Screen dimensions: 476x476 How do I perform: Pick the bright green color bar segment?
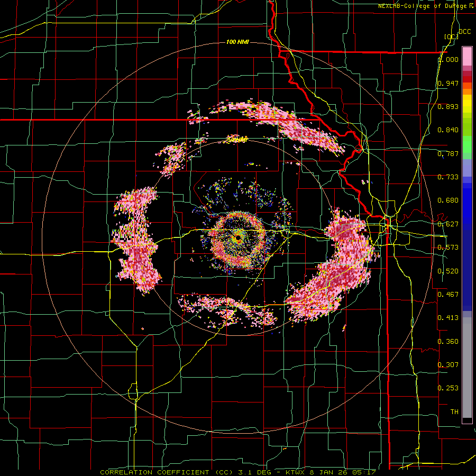(x=467, y=144)
